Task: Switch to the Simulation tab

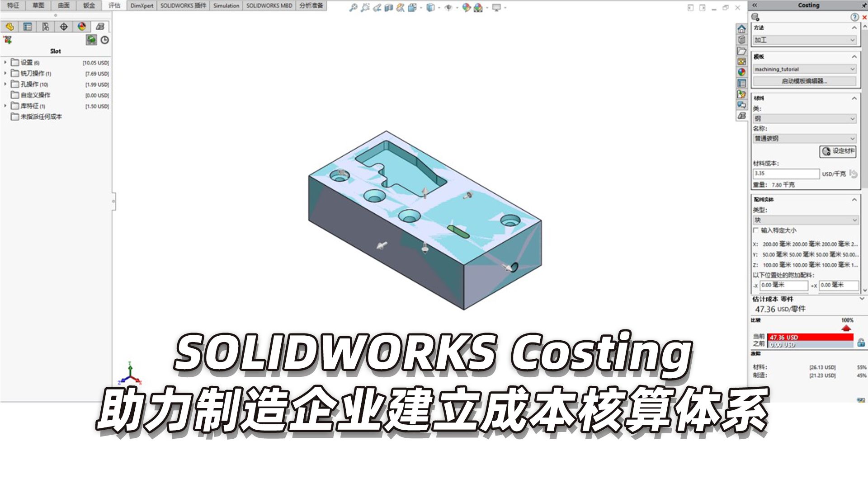Action: click(x=226, y=5)
